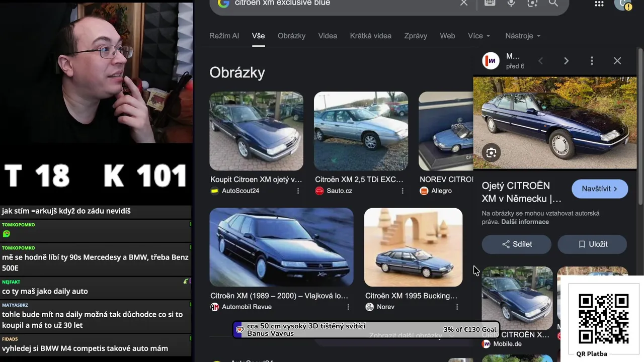Image resolution: width=644 pixels, height=362 pixels.
Task: Search by image with the Lens icon
Action: coord(532,3)
